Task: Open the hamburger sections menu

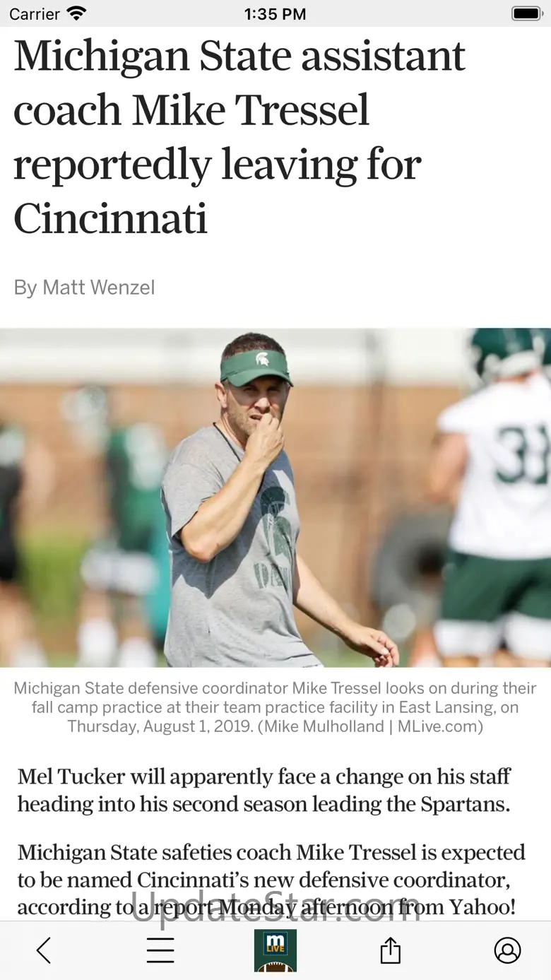Action: coord(160,950)
